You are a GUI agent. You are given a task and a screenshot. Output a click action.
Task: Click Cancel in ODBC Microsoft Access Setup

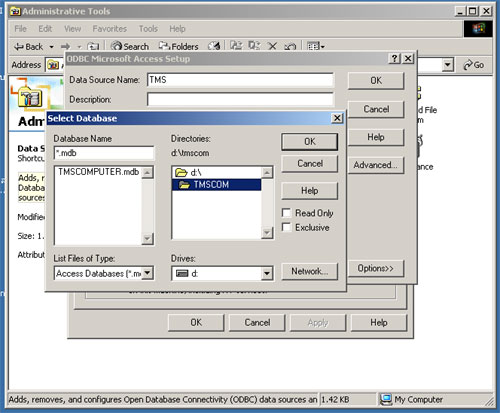[376, 109]
